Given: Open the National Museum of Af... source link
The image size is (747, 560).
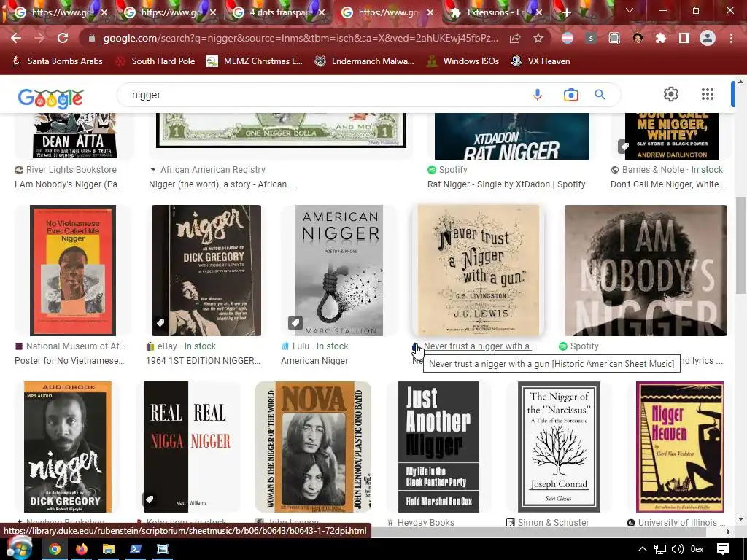Looking at the screenshot, I should click(70, 346).
